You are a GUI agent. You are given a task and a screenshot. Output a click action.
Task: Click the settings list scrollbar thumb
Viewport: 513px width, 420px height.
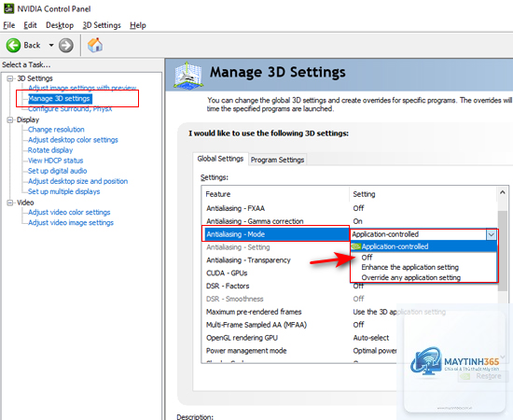tap(503, 251)
